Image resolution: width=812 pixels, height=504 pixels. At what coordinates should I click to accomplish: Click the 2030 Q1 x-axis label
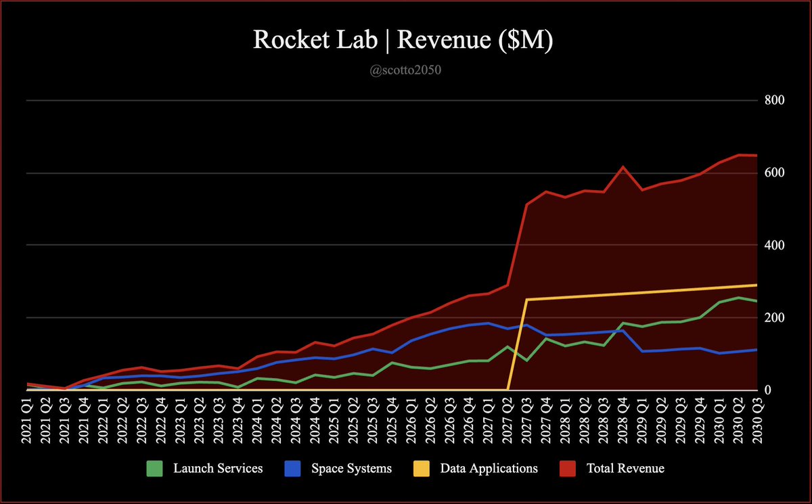pos(719,421)
